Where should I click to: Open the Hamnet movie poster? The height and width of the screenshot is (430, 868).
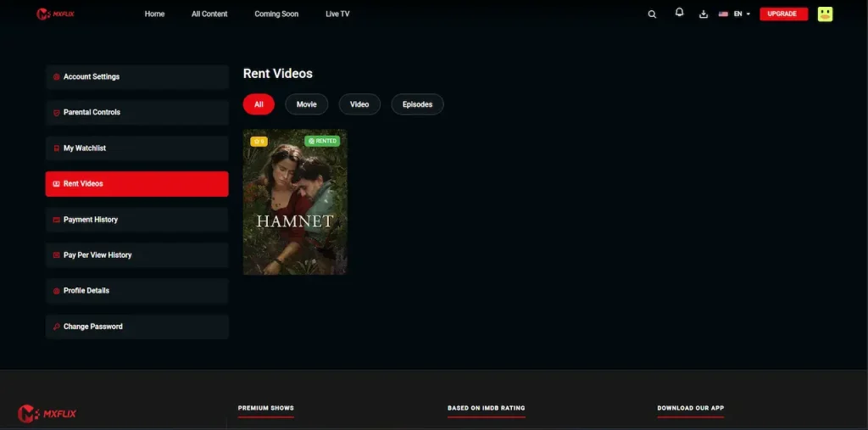(295, 202)
